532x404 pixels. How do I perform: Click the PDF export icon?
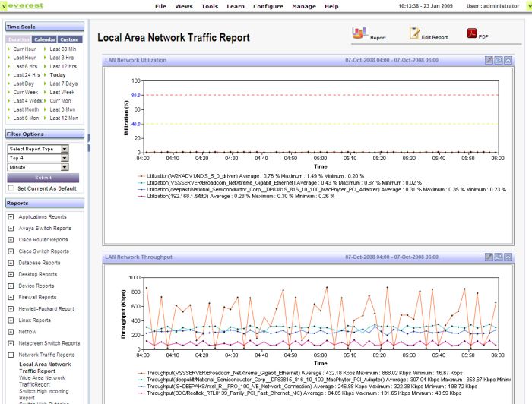[x=472, y=33]
